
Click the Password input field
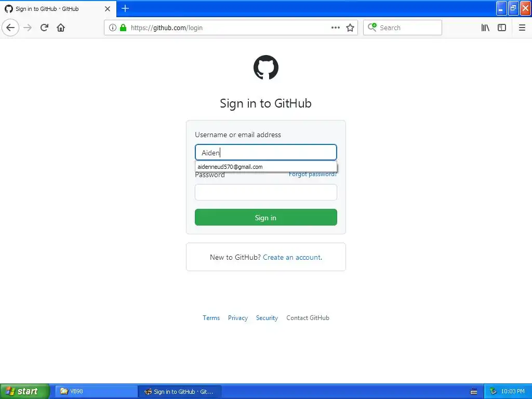pos(266,192)
